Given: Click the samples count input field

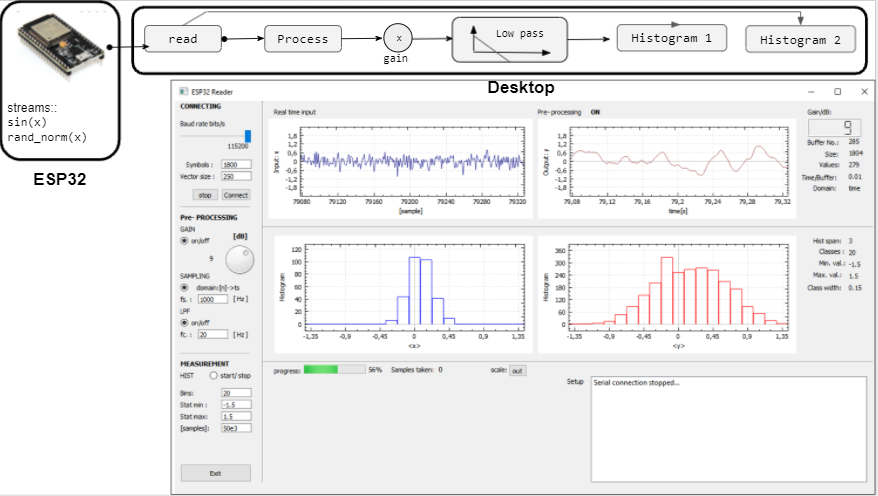Looking at the screenshot, I should pos(236,428).
